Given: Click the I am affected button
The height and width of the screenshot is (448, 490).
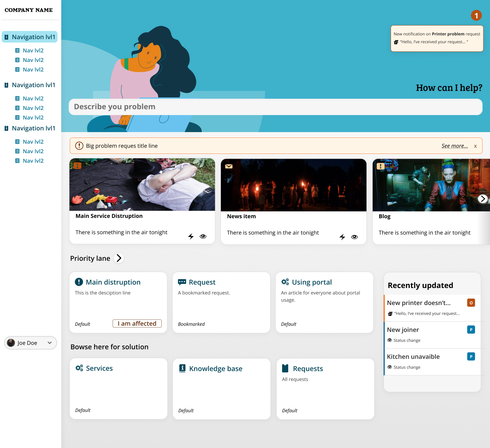Looking at the screenshot, I should pos(137,323).
